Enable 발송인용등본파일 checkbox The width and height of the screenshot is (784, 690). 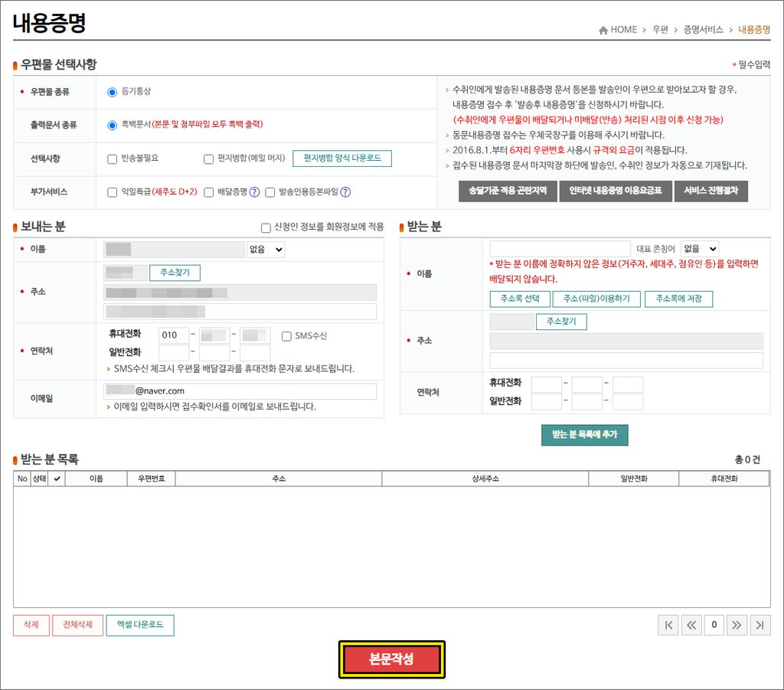(270, 192)
